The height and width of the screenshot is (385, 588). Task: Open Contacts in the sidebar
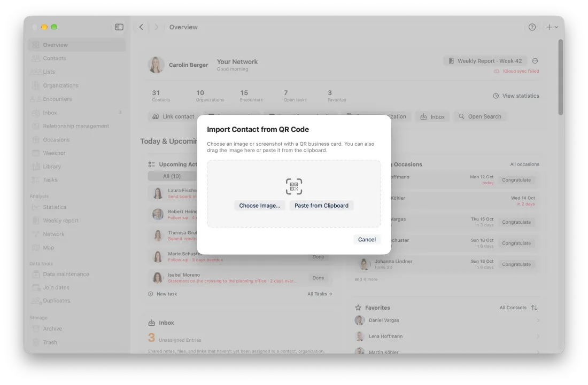coord(77,58)
